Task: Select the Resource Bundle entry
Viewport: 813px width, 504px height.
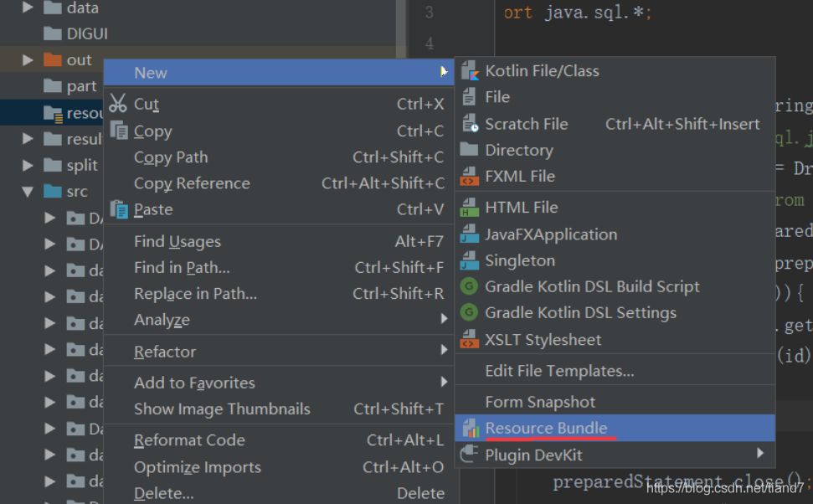Action: [615, 429]
